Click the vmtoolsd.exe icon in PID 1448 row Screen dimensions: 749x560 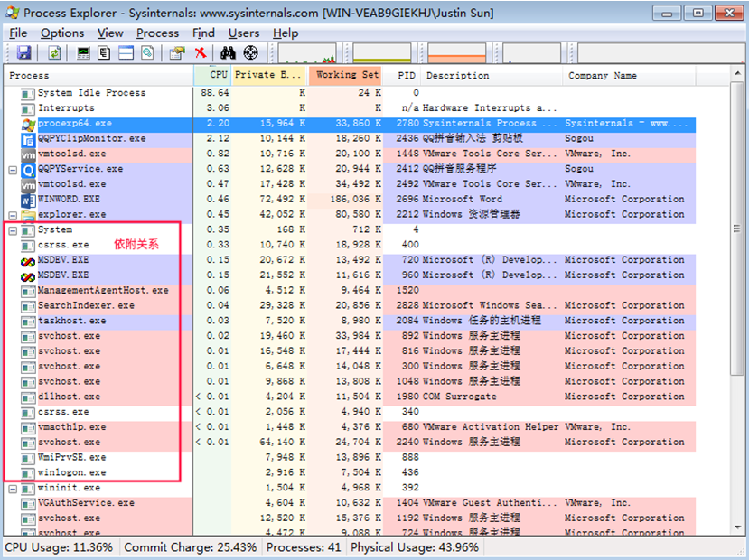tap(28, 154)
